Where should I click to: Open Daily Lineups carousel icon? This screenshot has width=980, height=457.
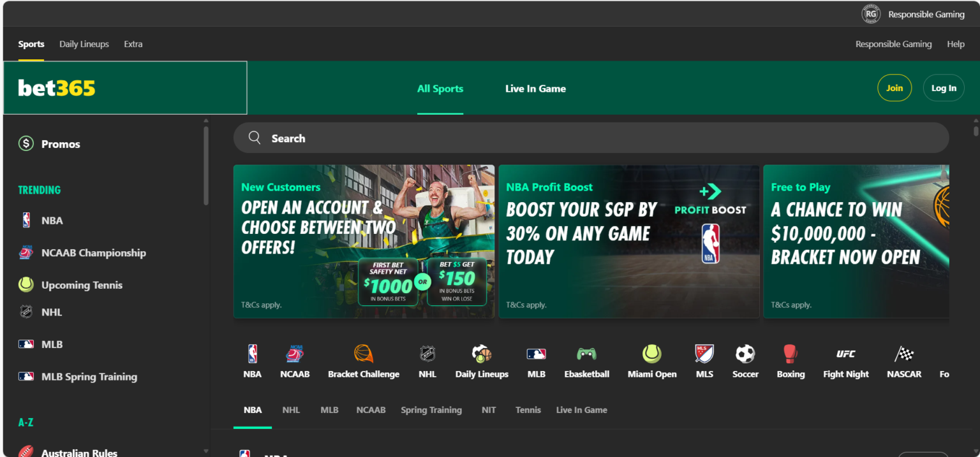coord(482,354)
